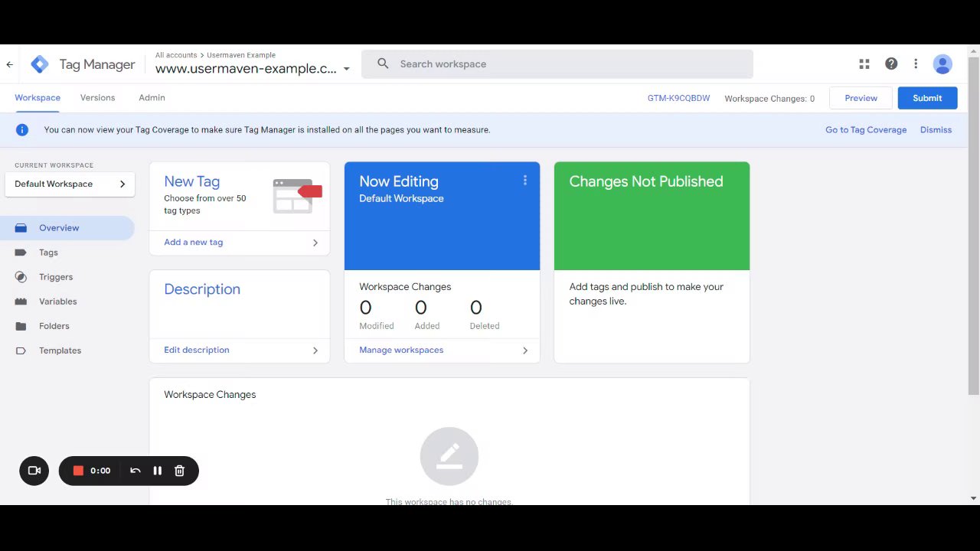Click the Add a new tag link
This screenshot has height=551, width=980.
[194, 243]
